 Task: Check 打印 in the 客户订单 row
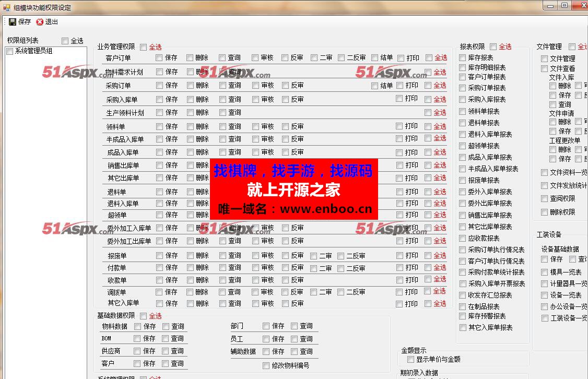401,58
